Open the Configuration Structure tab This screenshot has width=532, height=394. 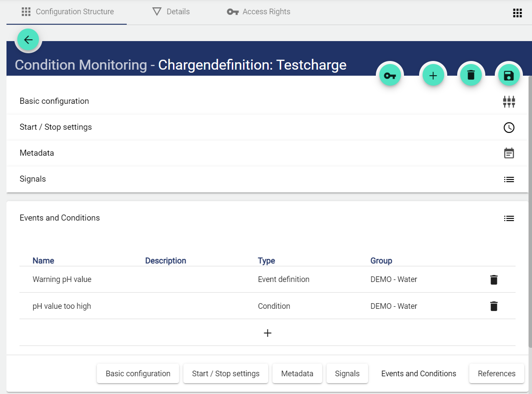[67, 12]
